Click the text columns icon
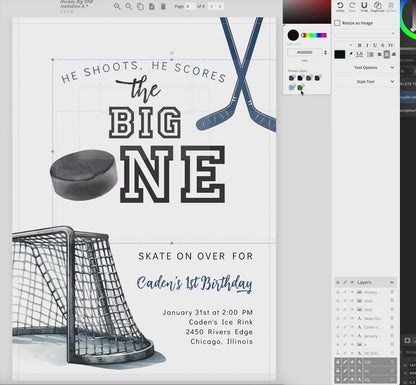Screen dimensions: 416x385 [370, 54]
